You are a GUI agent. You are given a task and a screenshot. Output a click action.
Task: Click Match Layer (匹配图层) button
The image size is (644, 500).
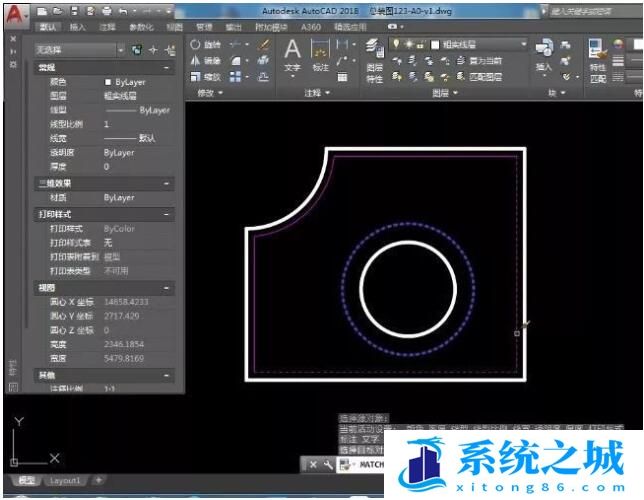(480, 77)
